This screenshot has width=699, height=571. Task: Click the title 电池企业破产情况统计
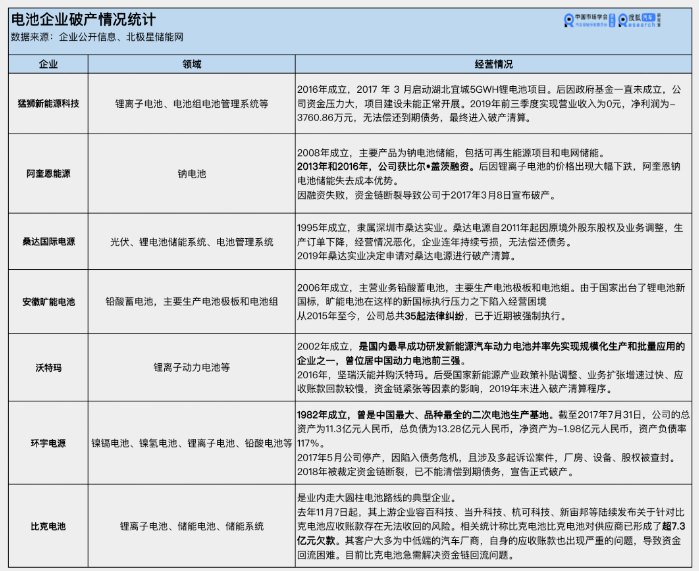coord(83,20)
